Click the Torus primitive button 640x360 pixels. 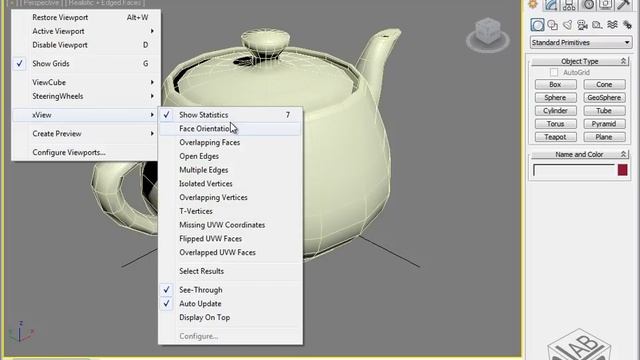[556, 124]
